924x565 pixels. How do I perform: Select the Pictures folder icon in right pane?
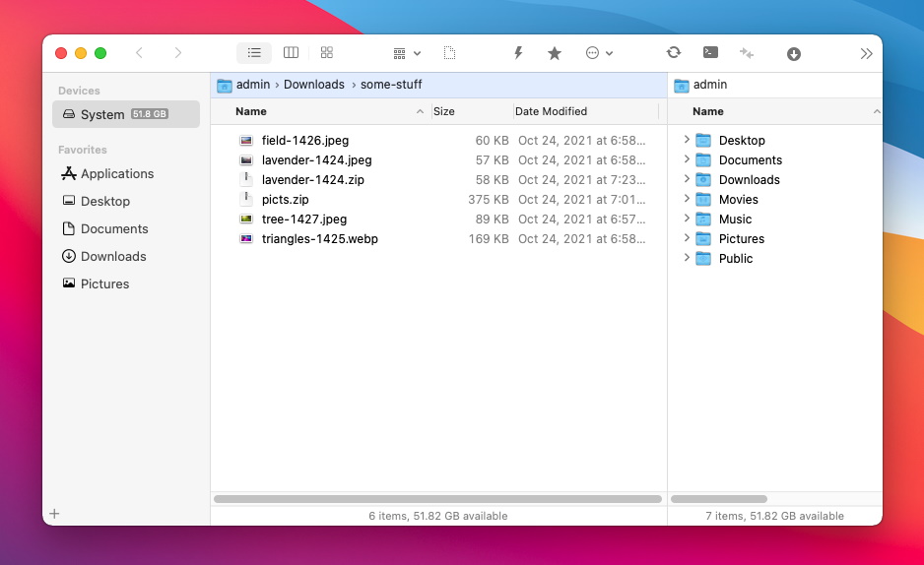click(x=703, y=239)
